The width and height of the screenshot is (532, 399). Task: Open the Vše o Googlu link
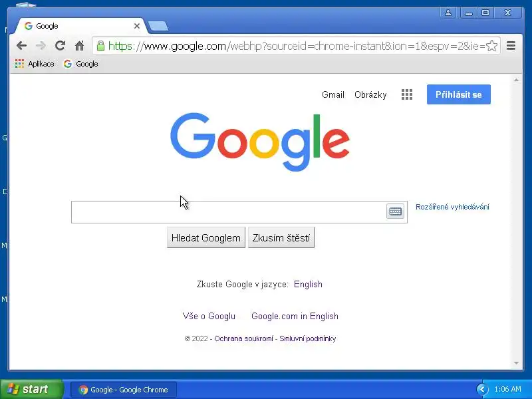[209, 317]
